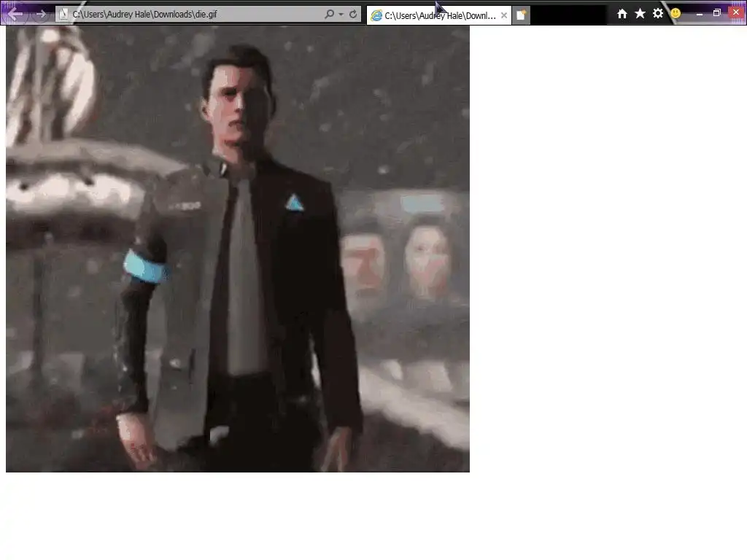Go to the Home page via house icon
This screenshot has height=560, width=747.
(x=622, y=14)
